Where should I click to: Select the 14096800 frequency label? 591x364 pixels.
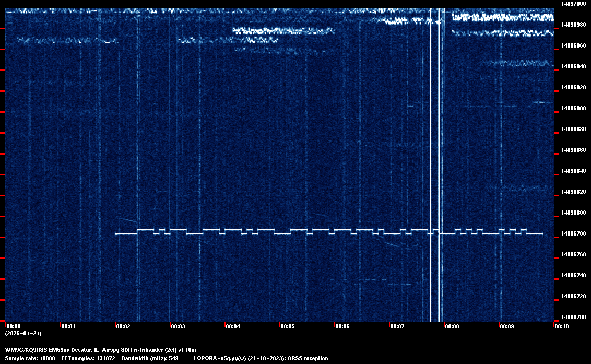pos(573,213)
